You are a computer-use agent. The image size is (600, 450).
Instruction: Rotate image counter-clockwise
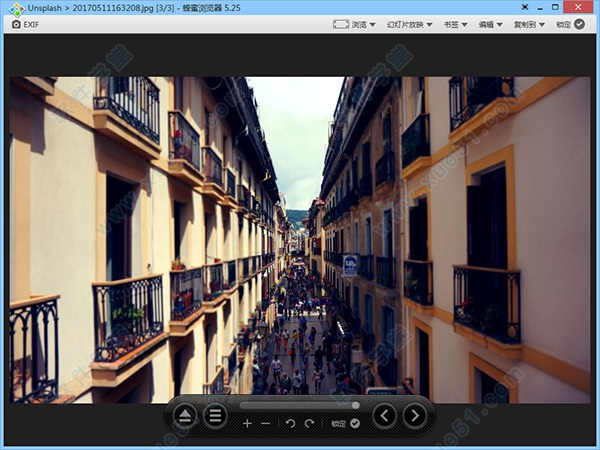(290, 424)
